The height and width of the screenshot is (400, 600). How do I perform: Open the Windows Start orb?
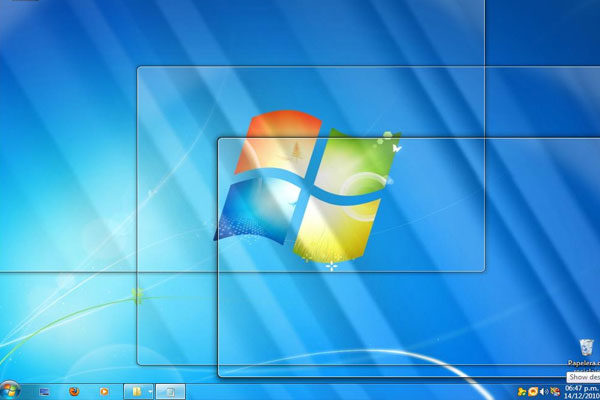point(10,390)
